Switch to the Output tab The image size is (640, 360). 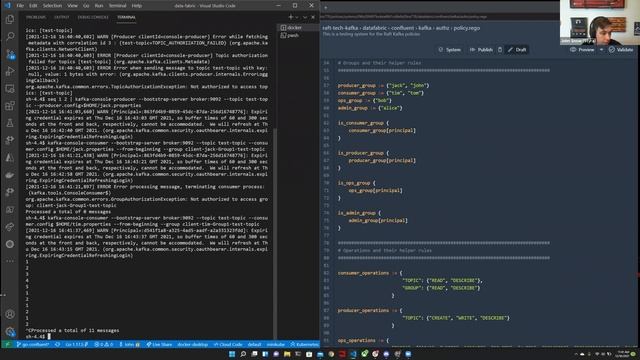[x=62, y=17]
